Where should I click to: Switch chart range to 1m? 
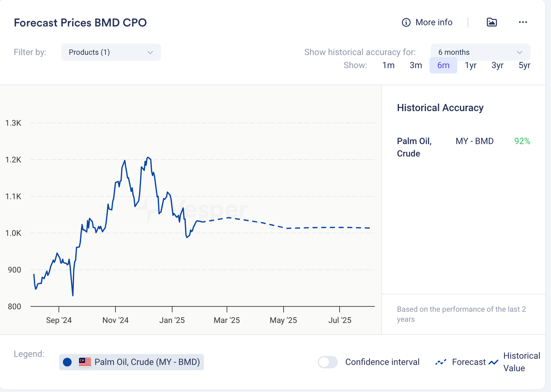(x=388, y=65)
